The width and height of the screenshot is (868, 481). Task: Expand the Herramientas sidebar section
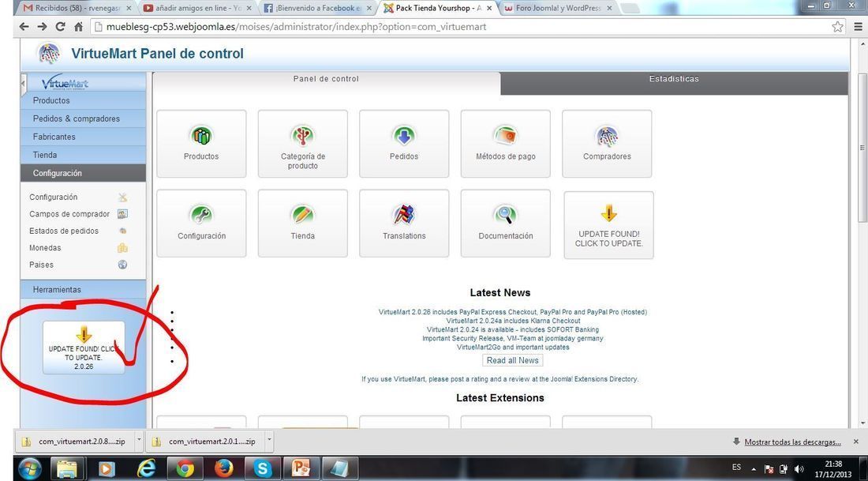point(83,289)
